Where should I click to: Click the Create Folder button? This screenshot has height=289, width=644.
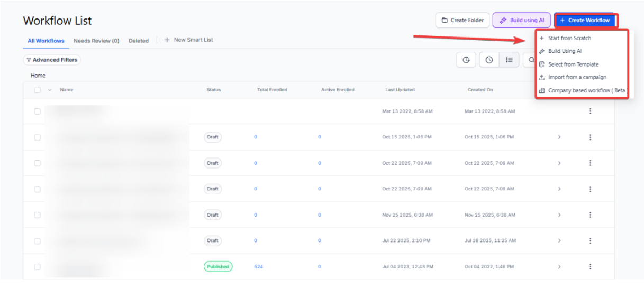[x=462, y=20]
